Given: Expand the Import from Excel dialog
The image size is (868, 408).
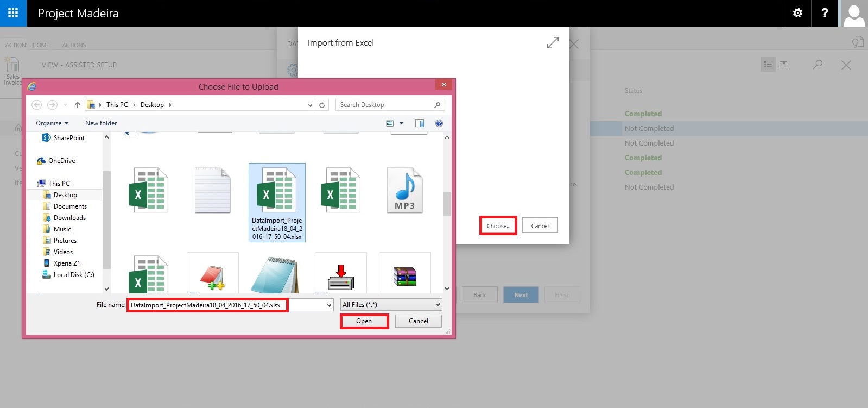Looking at the screenshot, I should [553, 43].
